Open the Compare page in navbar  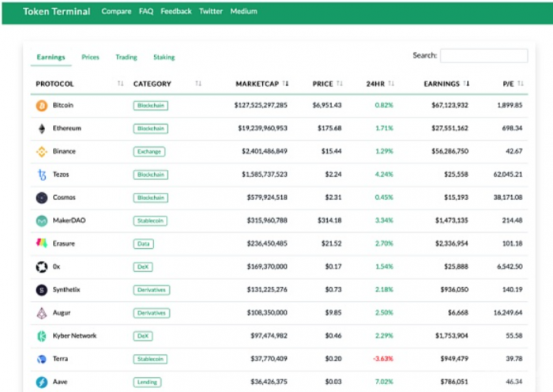pyautogui.click(x=116, y=11)
